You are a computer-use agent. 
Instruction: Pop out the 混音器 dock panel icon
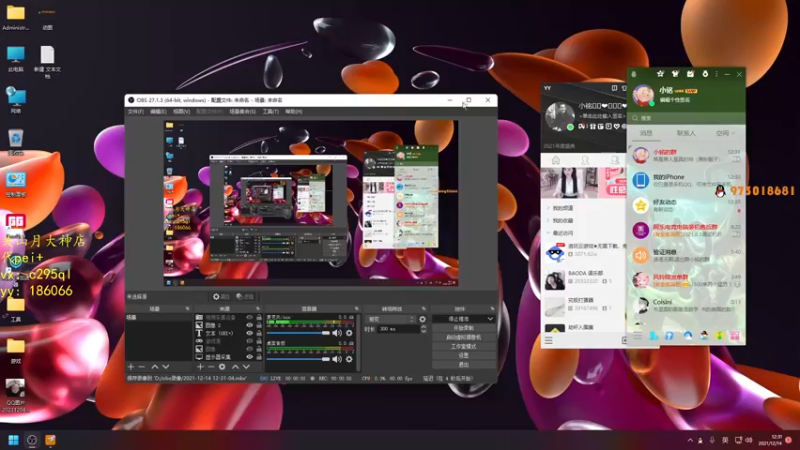tap(357, 309)
